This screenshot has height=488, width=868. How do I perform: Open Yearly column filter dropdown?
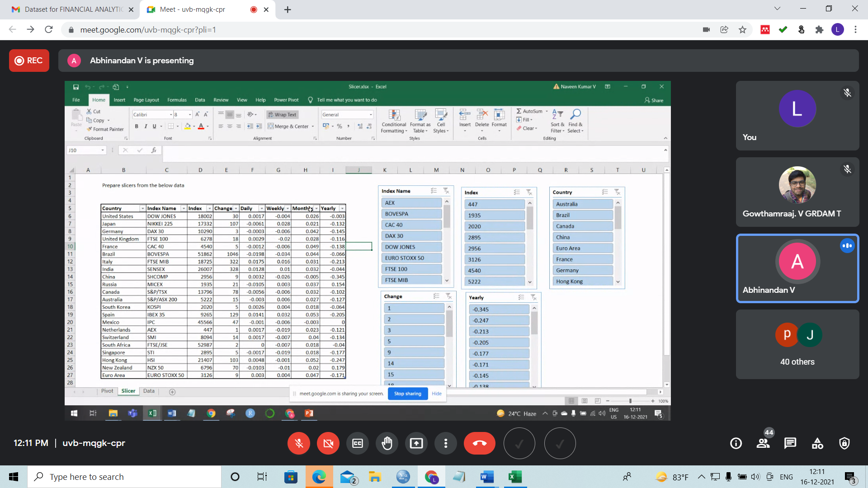[x=342, y=208]
